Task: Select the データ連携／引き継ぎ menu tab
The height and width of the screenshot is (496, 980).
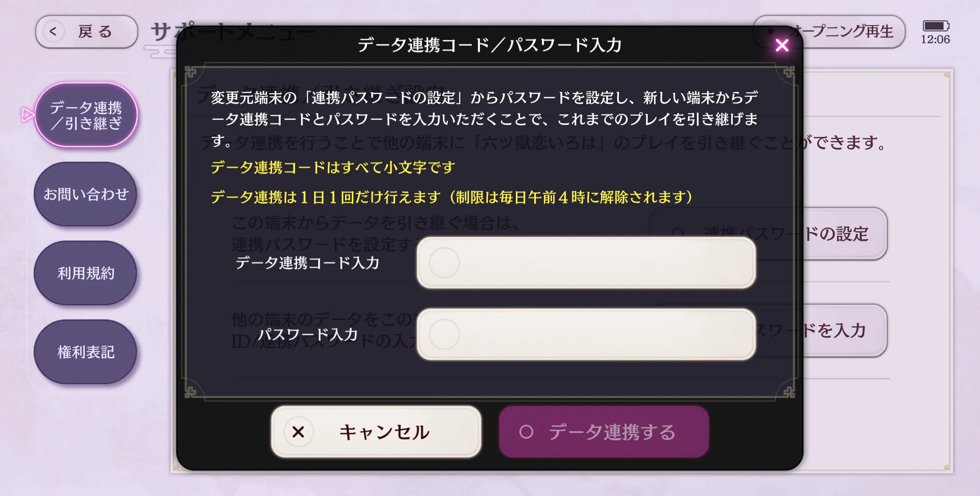Action: tap(86, 115)
